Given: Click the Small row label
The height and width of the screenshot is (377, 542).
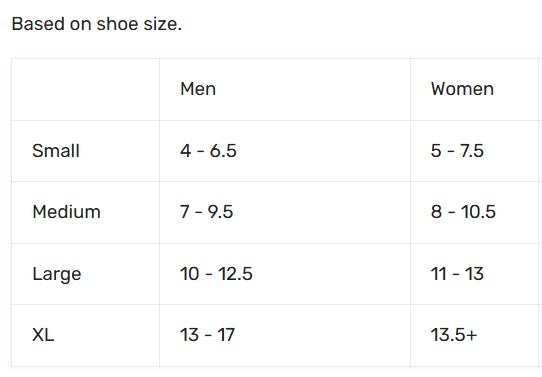Looking at the screenshot, I should pos(56,151).
